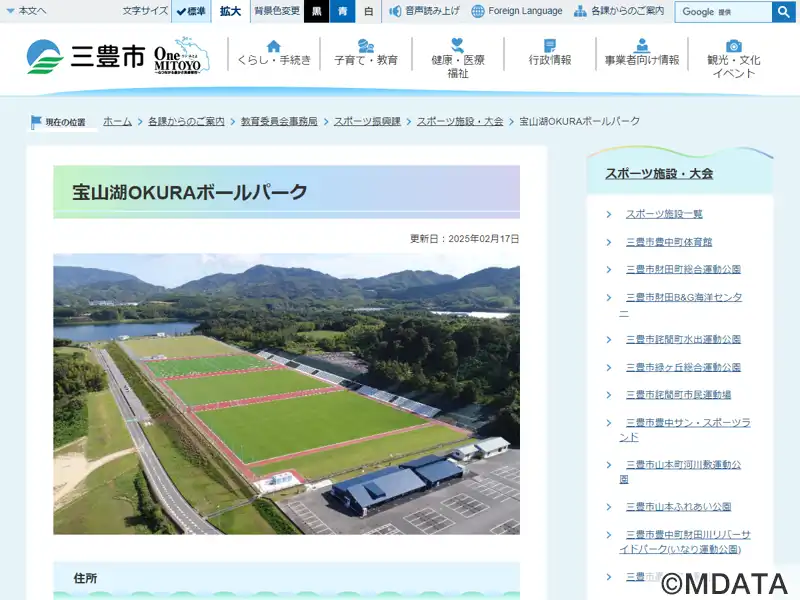The width and height of the screenshot is (800, 600).
Task: Select 拡大 text size
Action: pos(230,11)
